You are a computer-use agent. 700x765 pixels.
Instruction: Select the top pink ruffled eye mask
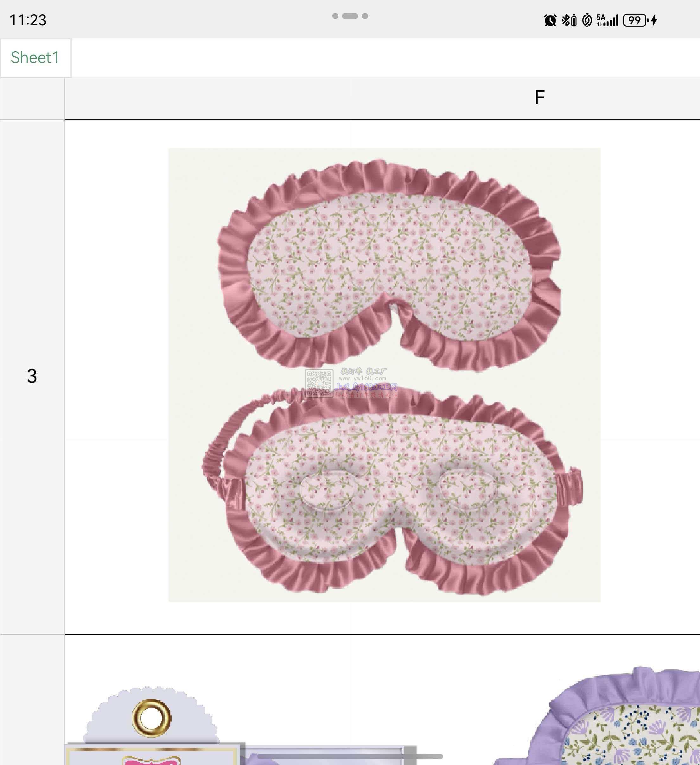(389, 264)
